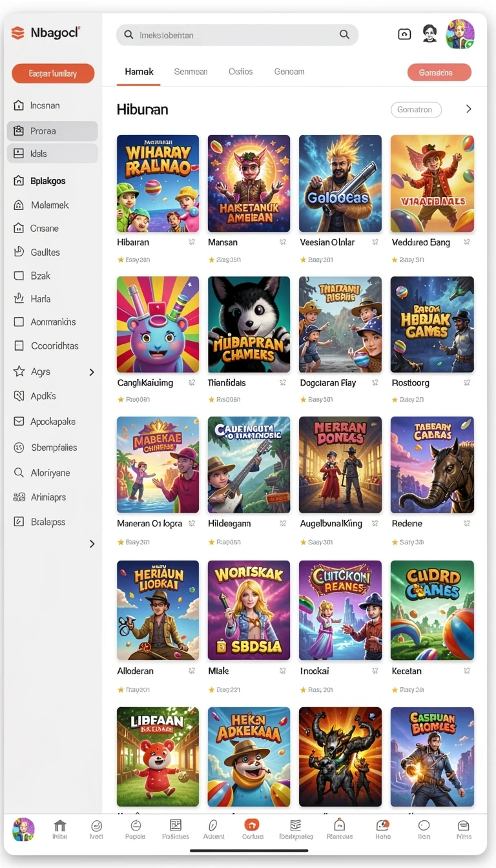Click the Hildeagann game title
Screen dimensions: 496x868
tap(229, 524)
